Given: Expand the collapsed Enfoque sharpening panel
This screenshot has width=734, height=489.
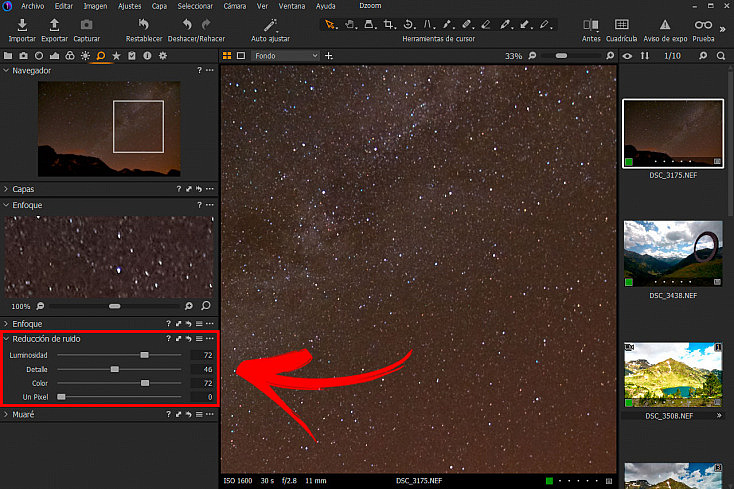Looking at the screenshot, I should (6, 324).
